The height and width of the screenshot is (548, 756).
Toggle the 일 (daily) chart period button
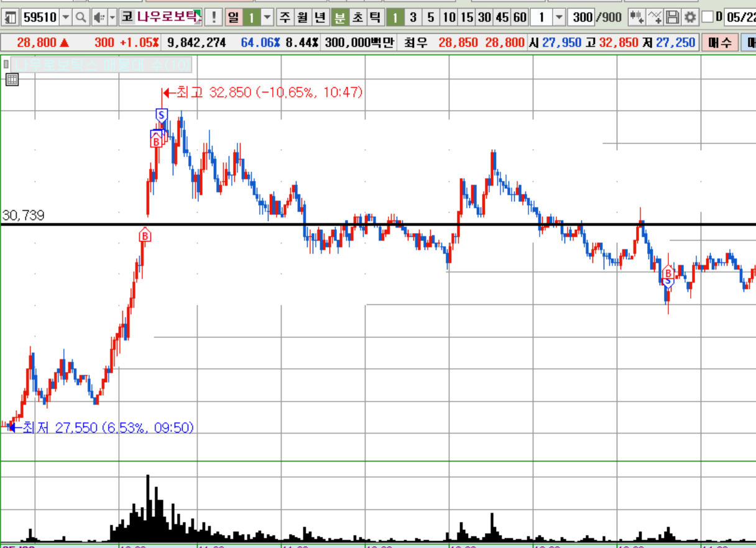click(233, 17)
